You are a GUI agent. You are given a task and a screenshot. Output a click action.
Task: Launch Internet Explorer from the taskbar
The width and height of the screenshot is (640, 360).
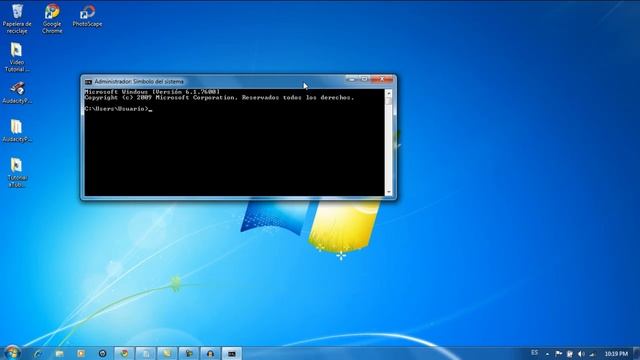38,353
